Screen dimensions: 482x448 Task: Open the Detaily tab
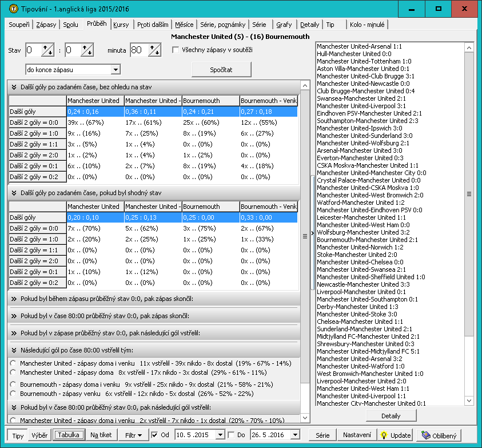[309, 25]
